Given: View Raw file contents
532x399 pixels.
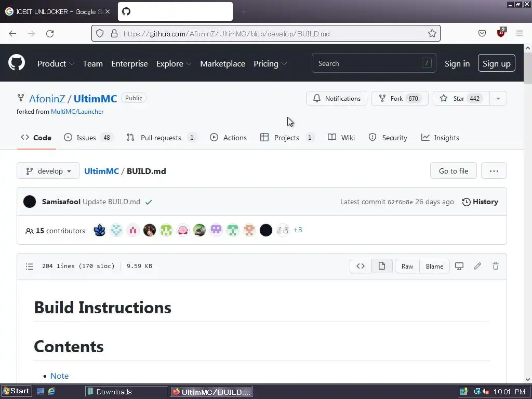Looking at the screenshot, I should [407, 267].
